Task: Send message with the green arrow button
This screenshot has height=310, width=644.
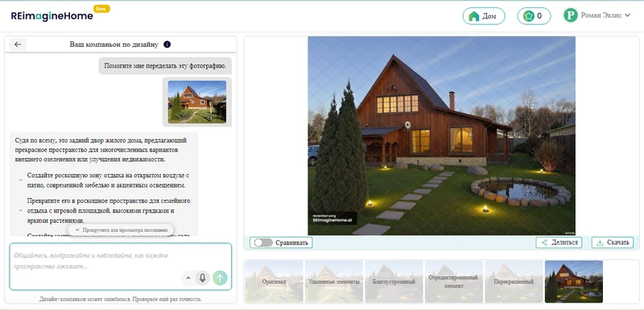Action: (x=220, y=278)
